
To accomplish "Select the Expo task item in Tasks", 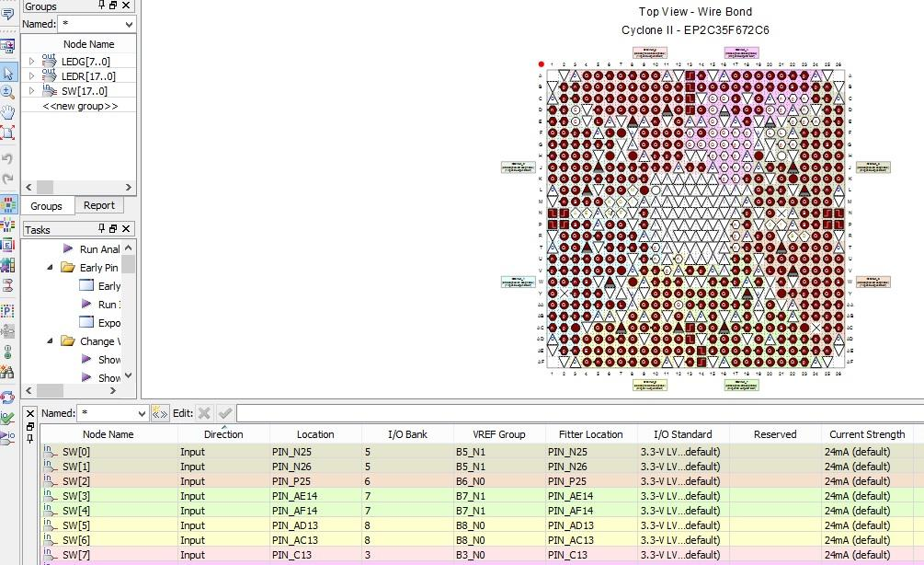I will pos(100,323).
